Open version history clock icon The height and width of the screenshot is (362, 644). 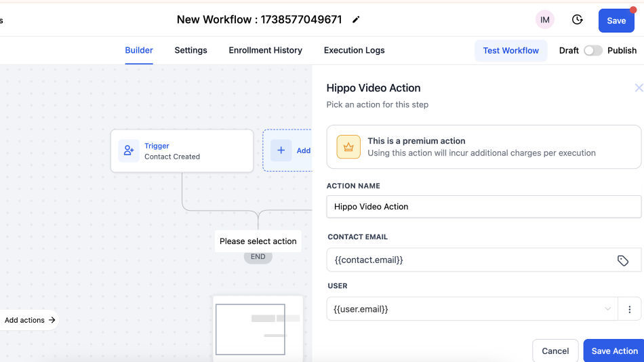(577, 20)
